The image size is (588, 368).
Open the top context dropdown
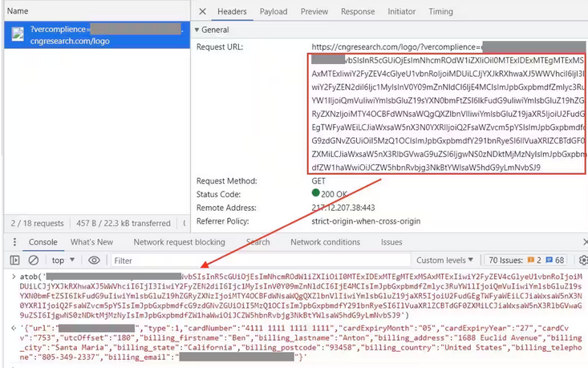(62, 261)
